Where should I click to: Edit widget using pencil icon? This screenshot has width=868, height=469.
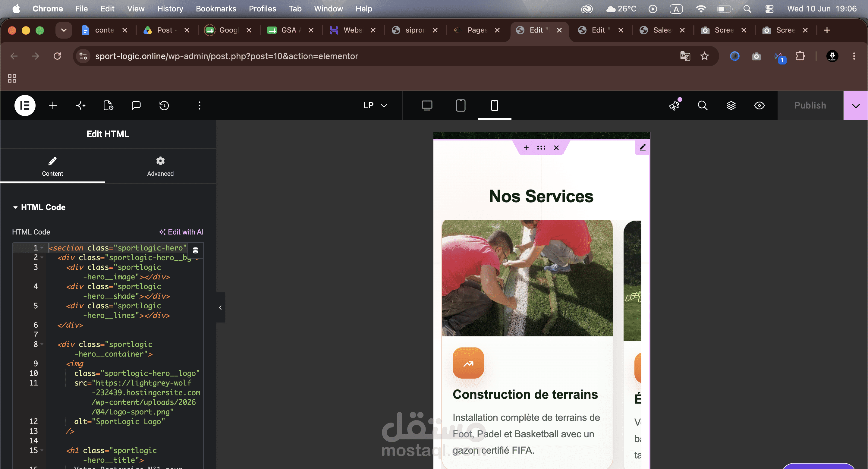click(x=643, y=147)
